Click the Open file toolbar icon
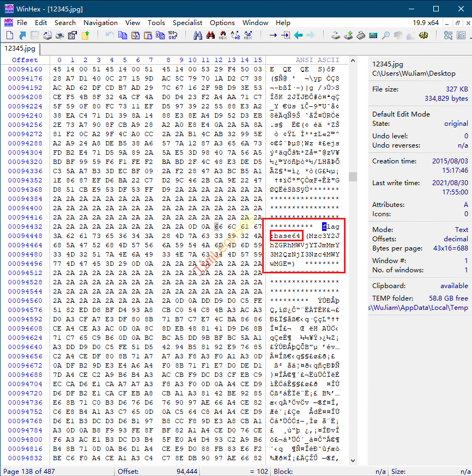472x476 pixels. click(x=22, y=35)
